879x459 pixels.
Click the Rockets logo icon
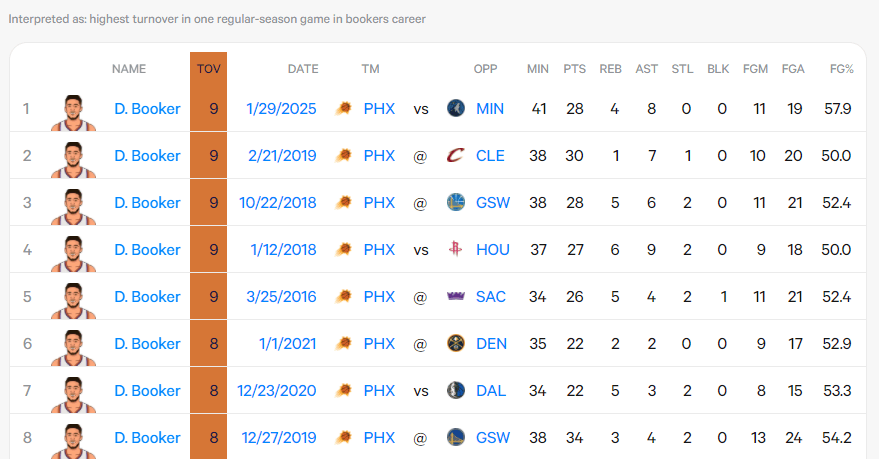(x=456, y=249)
